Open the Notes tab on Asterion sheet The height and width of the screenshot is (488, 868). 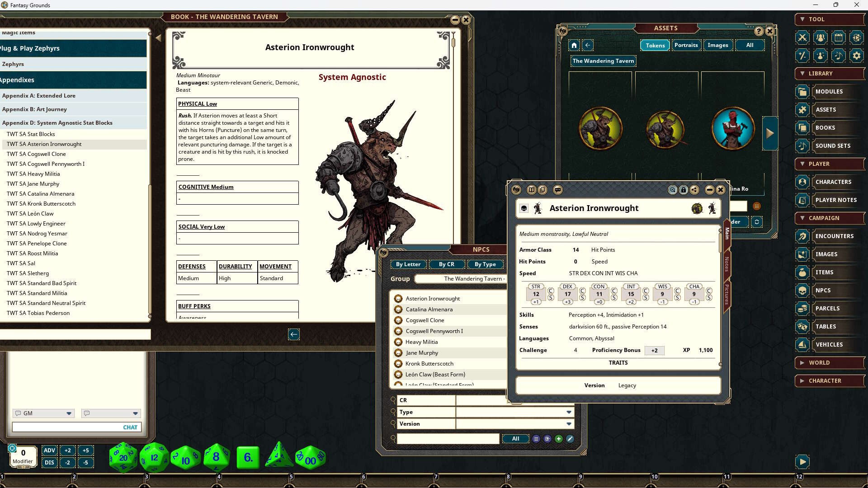pos(727,264)
